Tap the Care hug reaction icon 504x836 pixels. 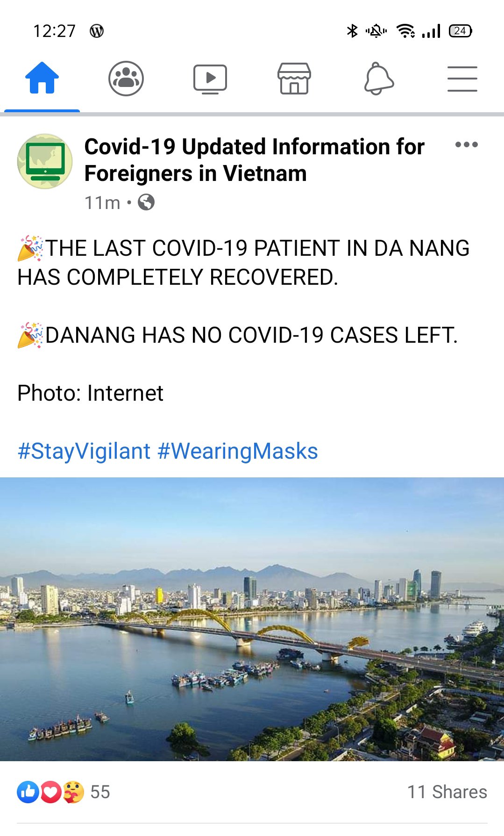coord(73,792)
